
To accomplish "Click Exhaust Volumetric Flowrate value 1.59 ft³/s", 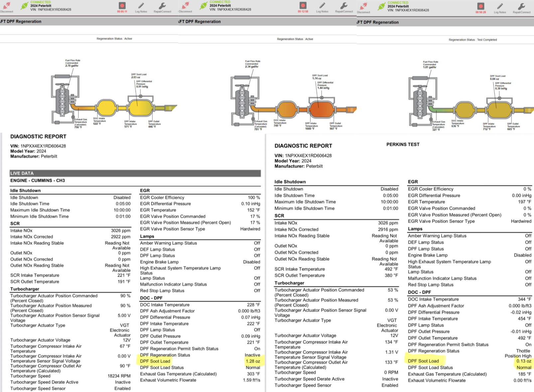I will (251, 380).
